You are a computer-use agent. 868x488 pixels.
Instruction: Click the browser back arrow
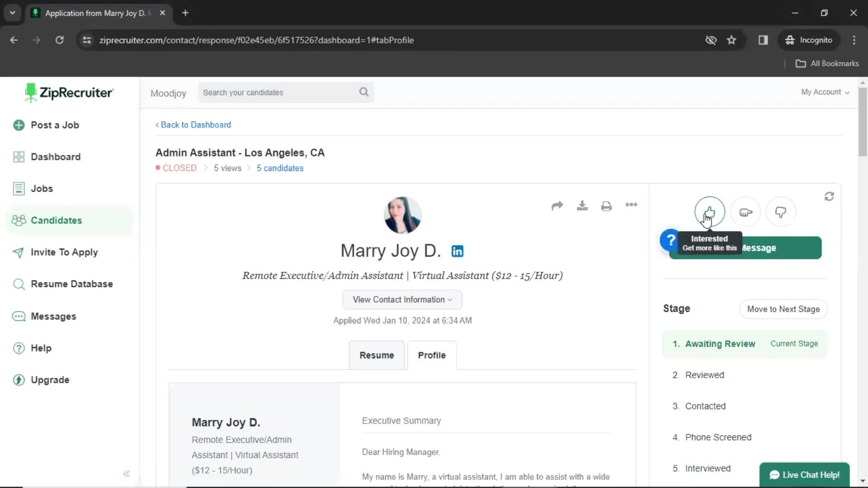pos(14,40)
